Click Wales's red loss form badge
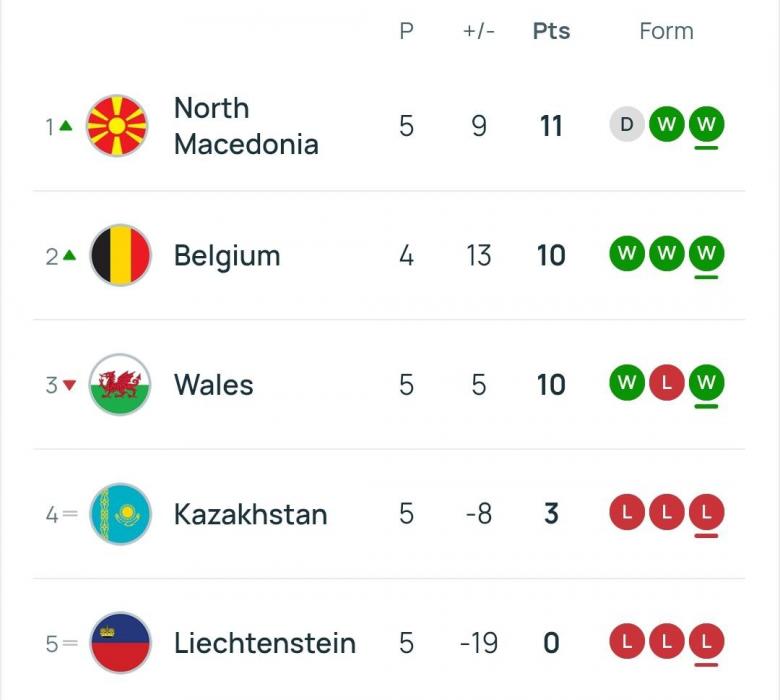The width and height of the screenshot is (780, 700). 667,383
